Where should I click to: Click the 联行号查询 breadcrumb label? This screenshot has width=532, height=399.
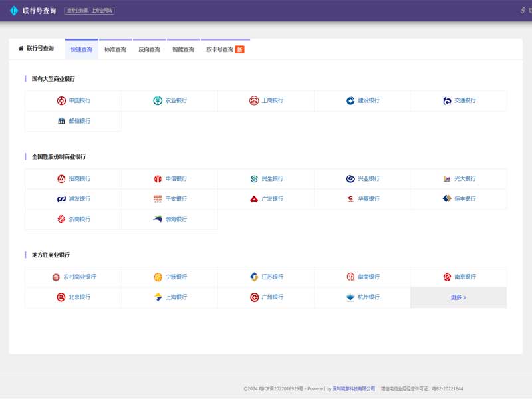[x=40, y=48]
